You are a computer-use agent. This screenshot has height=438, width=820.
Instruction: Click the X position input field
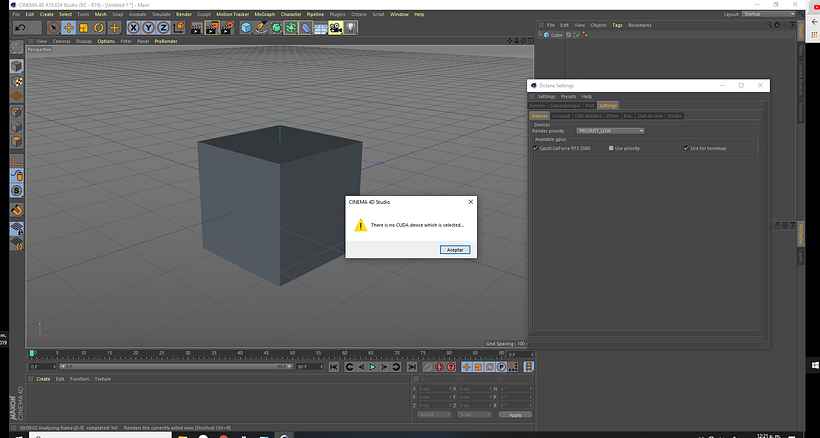click(434, 389)
